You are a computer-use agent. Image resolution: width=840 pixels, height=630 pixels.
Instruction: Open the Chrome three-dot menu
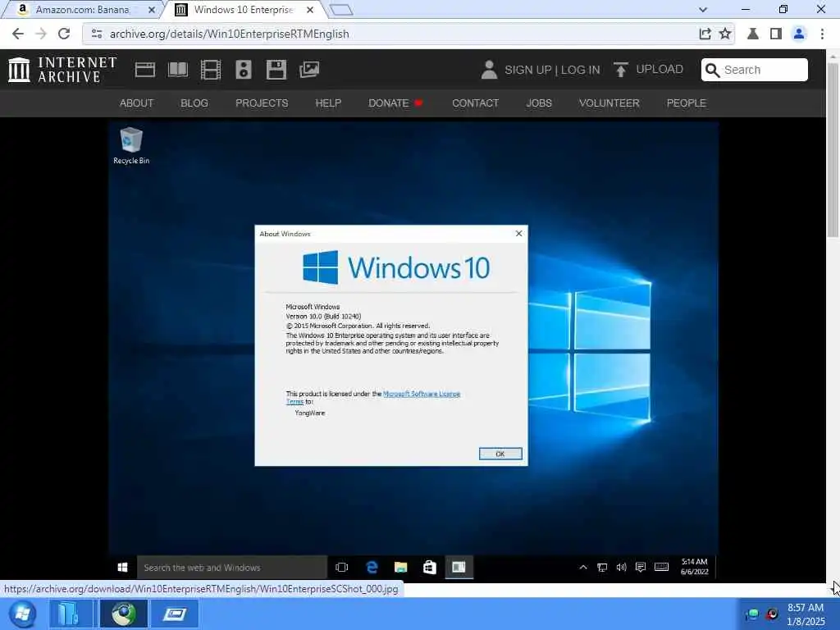click(x=822, y=34)
